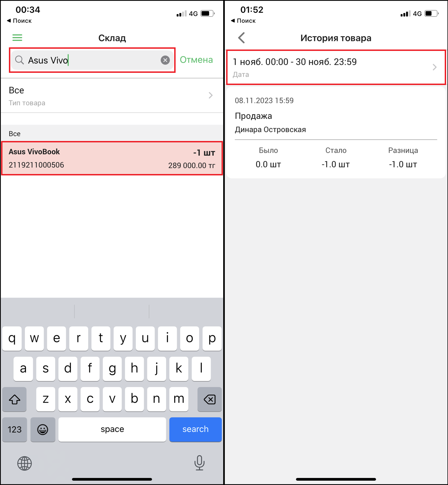Tap the q key
Image resolution: width=448 pixels, height=485 pixels.
(12, 338)
